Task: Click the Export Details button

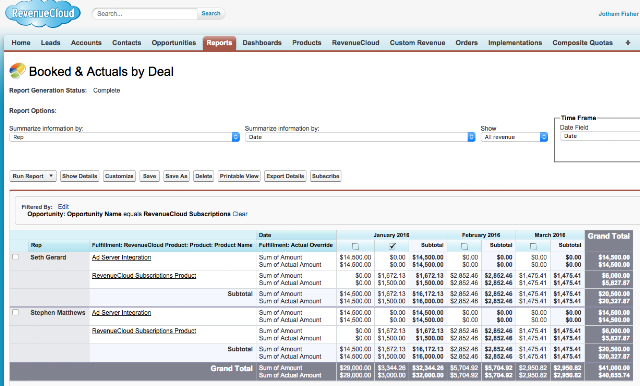Action: [x=285, y=176]
